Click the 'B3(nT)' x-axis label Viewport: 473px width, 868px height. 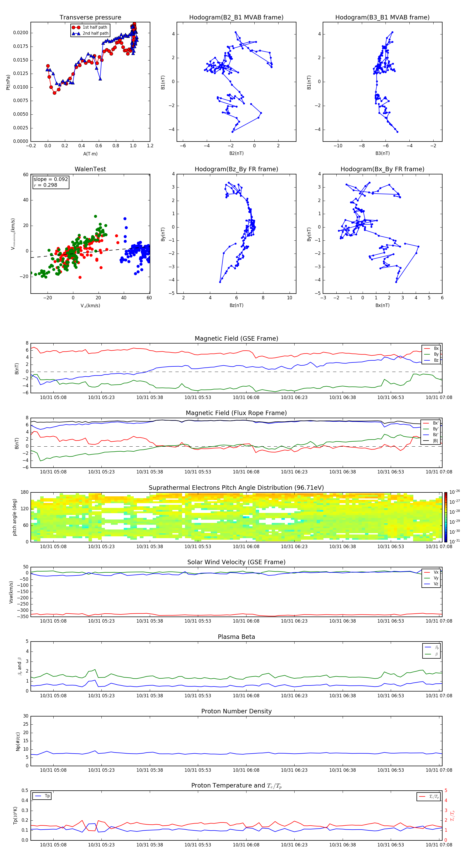tap(382, 153)
